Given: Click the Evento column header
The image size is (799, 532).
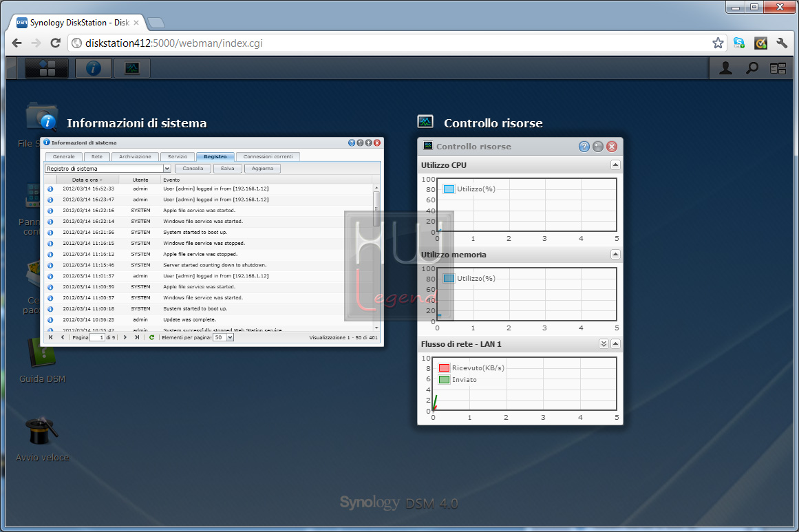Looking at the screenshot, I should pyautogui.click(x=266, y=180).
